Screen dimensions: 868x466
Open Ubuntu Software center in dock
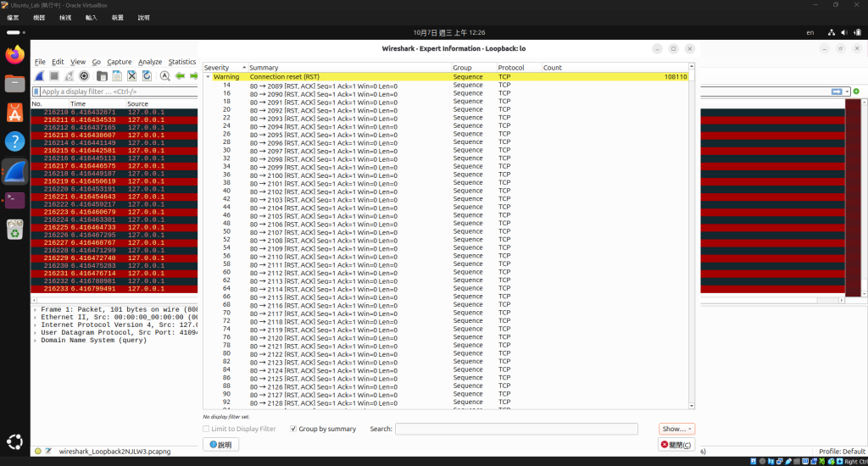pyautogui.click(x=15, y=113)
